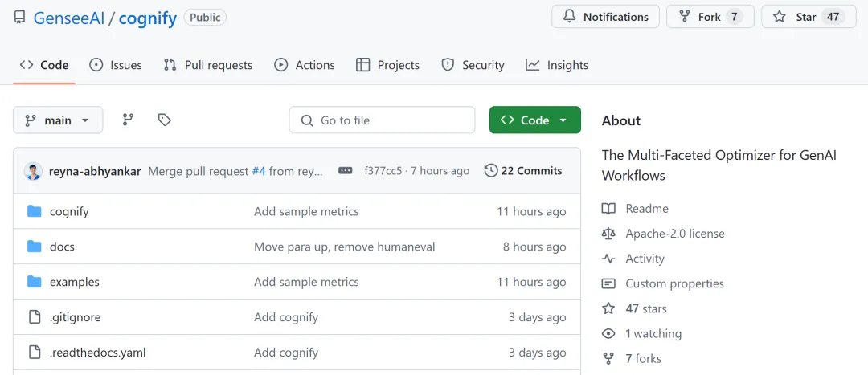Open the examples row's Add sample metrics commit
Image resolution: width=868 pixels, height=375 pixels.
point(306,282)
